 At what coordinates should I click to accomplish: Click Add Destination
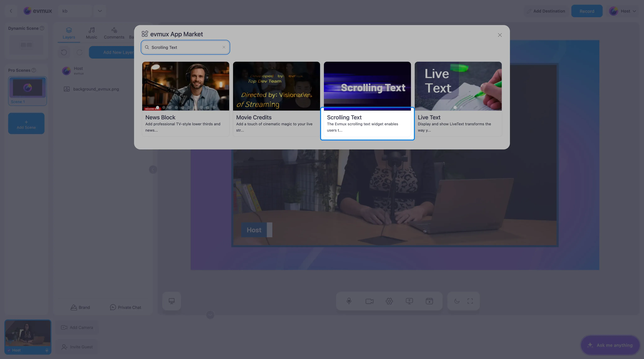click(546, 11)
